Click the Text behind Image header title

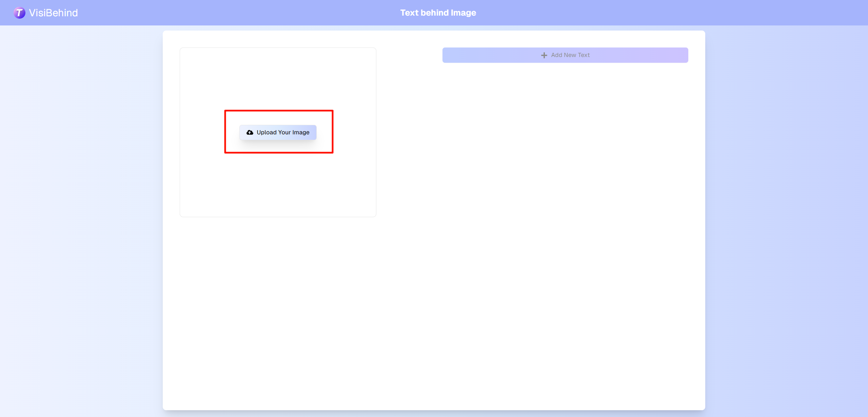pyautogui.click(x=438, y=13)
